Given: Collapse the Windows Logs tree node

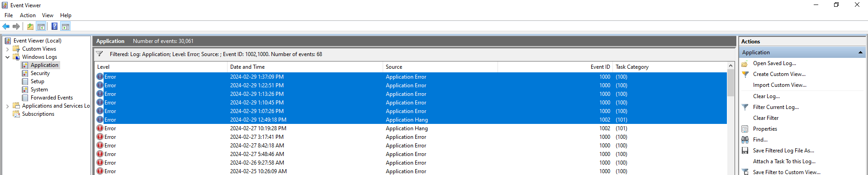Looking at the screenshot, I should click(x=7, y=57).
